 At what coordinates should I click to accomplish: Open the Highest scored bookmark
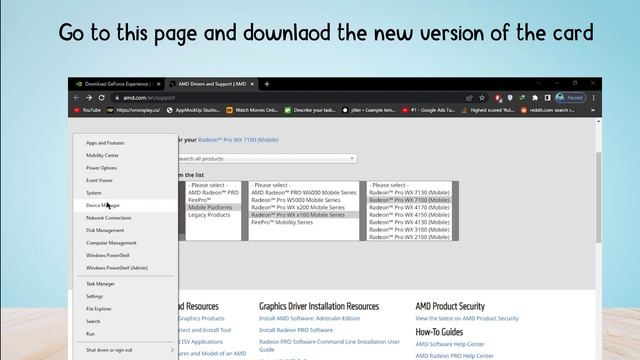click(488, 110)
